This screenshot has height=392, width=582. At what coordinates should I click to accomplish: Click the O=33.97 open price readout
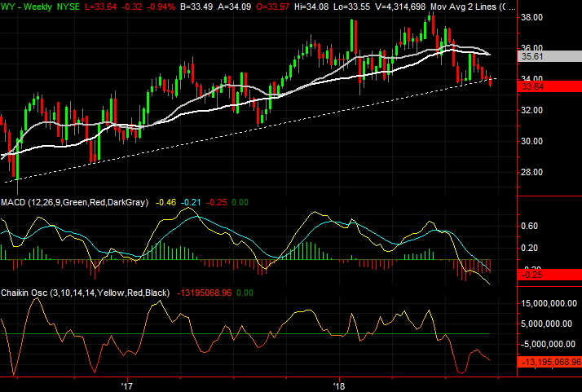tap(272, 7)
